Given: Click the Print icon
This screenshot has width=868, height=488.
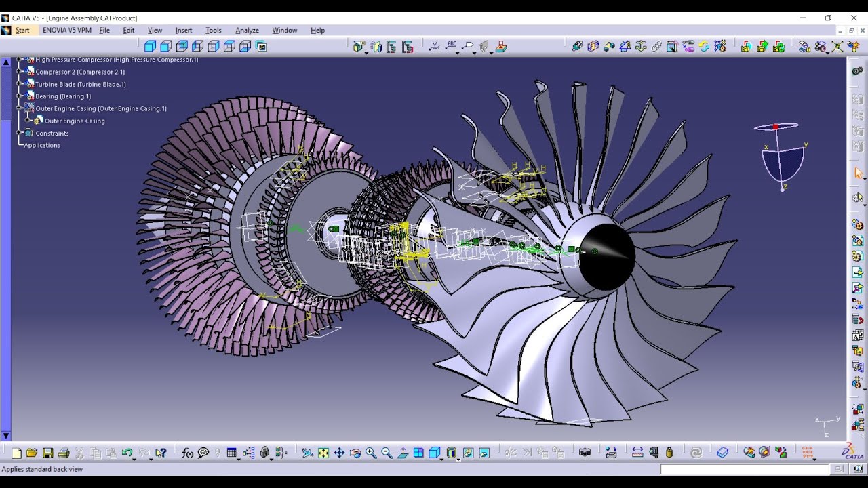Looking at the screenshot, I should [x=64, y=453].
